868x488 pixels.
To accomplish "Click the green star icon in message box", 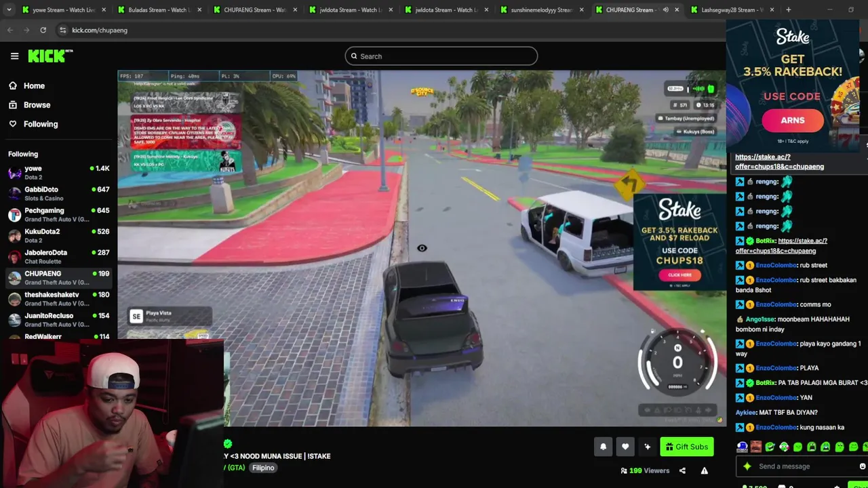I will tap(747, 466).
